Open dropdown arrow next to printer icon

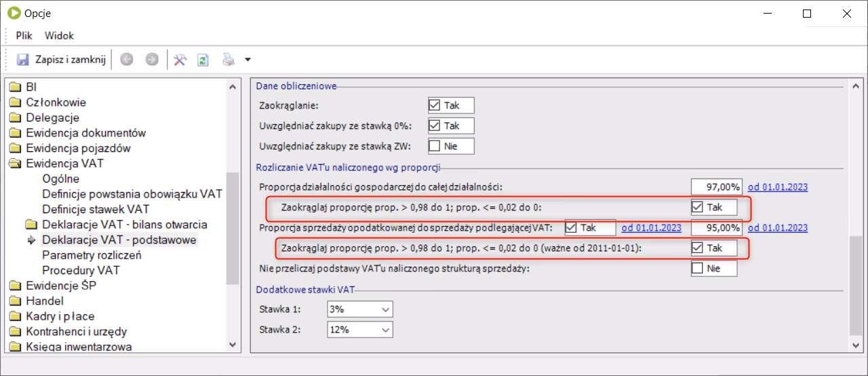pyautogui.click(x=248, y=60)
